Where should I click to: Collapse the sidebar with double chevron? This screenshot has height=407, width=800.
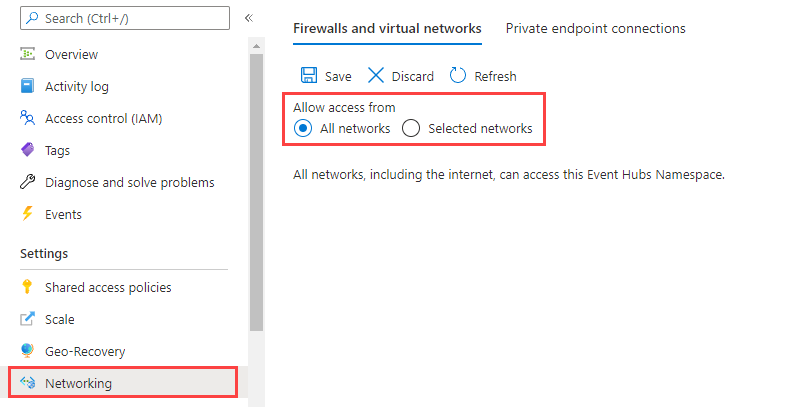pos(249,18)
